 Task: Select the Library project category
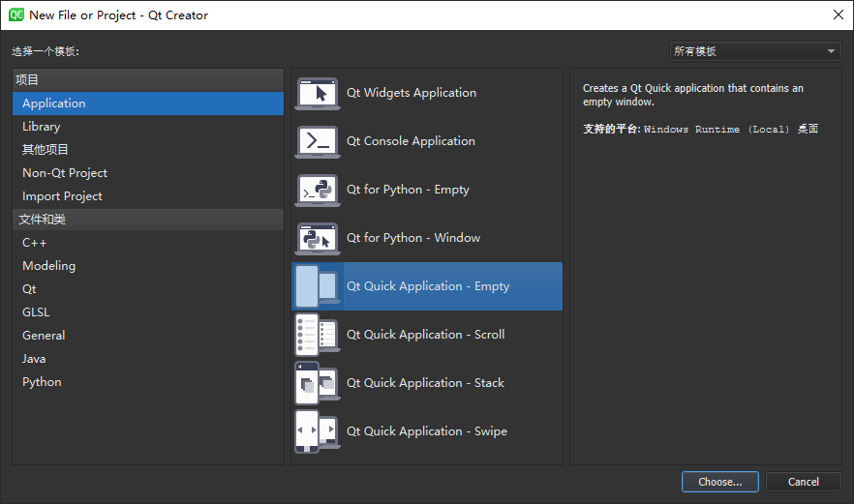click(x=148, y=127)
